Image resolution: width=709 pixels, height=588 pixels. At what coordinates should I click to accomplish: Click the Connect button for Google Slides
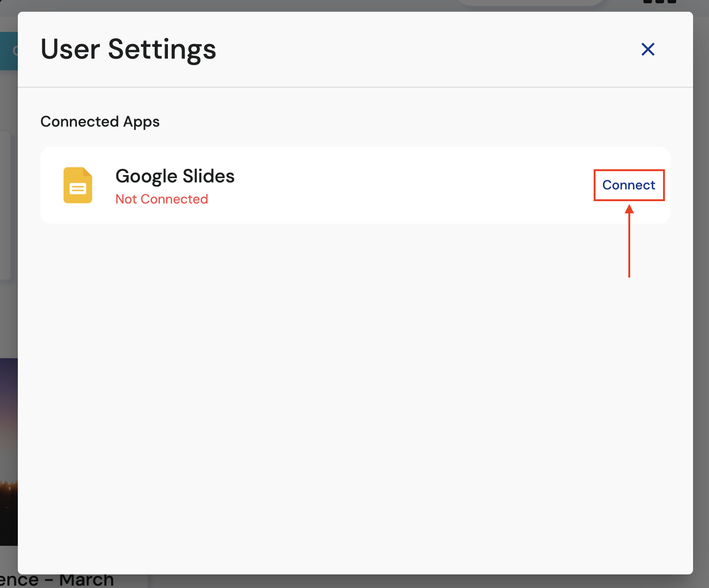coord(629,185)
